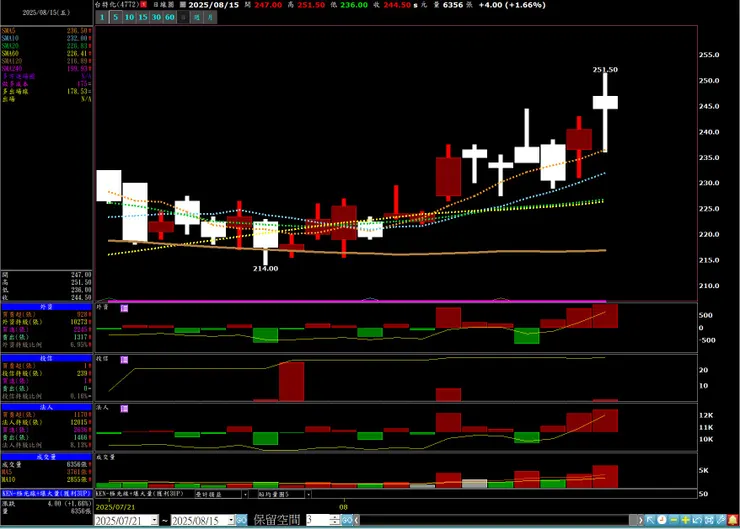Click the purple settings icon in 外資 panel

pyautogui.click(x=124, y=308)
